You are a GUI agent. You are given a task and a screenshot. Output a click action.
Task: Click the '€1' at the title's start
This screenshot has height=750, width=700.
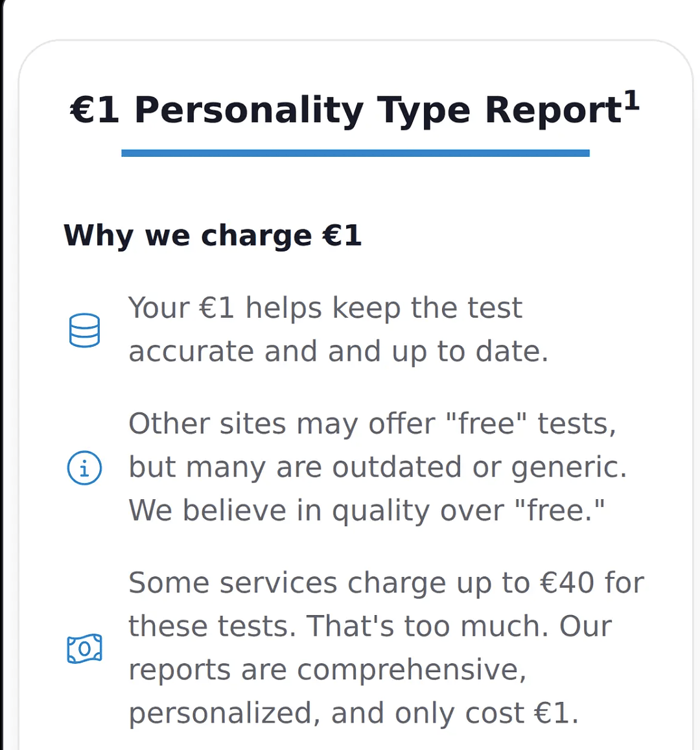coord(95,110)
